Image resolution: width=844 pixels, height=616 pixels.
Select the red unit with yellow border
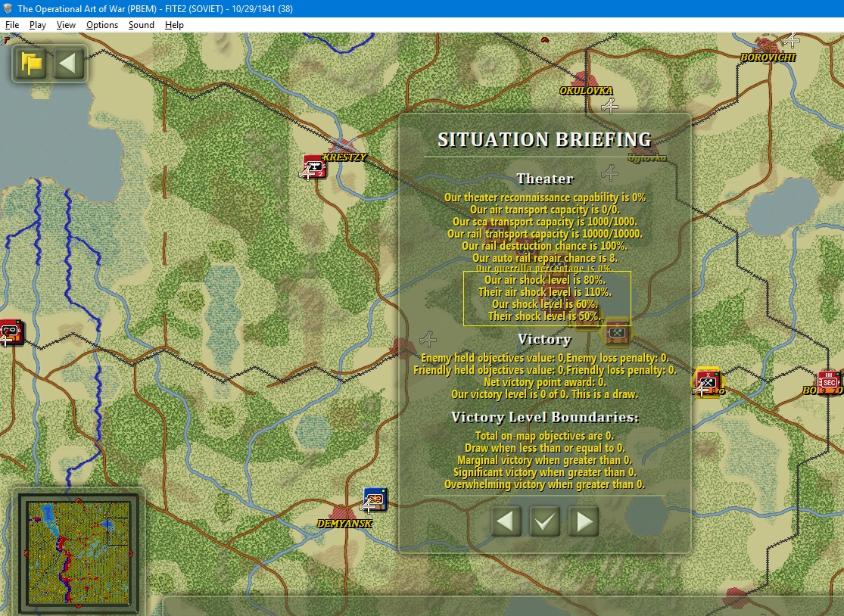(707, 381)
